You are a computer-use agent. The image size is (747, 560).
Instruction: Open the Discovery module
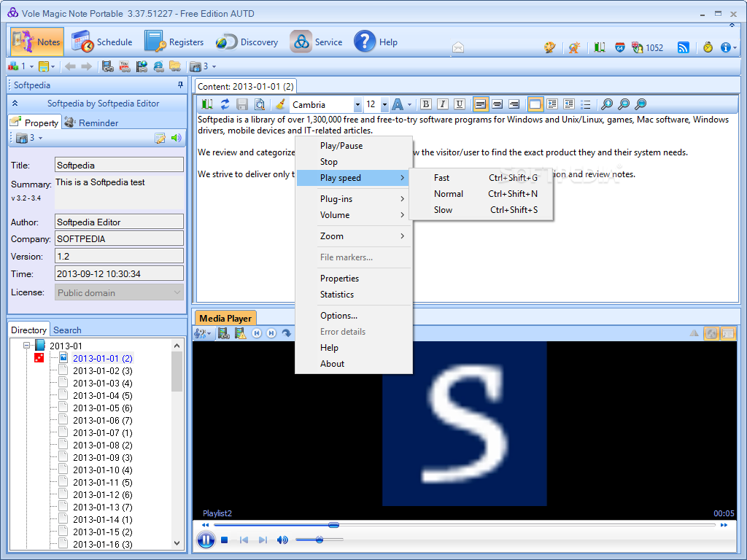click(247, 42)
